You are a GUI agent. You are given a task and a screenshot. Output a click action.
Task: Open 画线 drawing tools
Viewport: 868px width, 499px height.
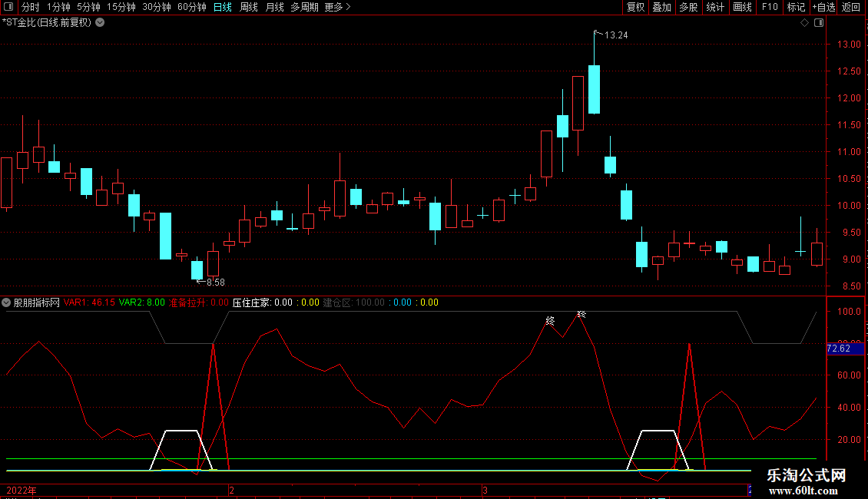(x=742, y=7)
